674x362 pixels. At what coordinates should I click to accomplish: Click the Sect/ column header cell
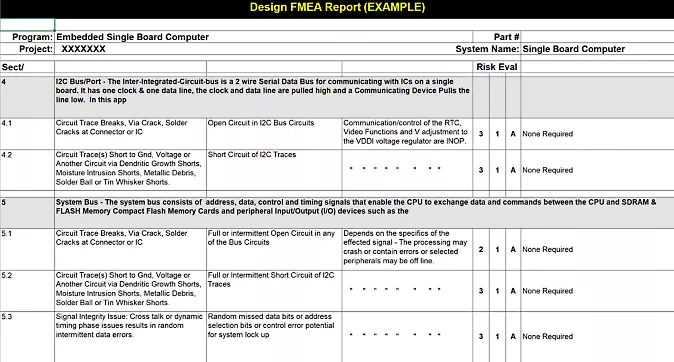coord(27,67)
